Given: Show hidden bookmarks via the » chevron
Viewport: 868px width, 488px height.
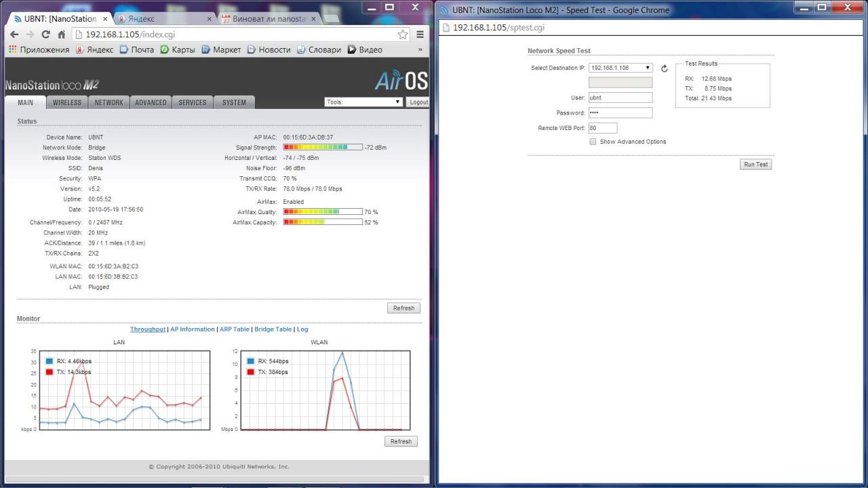Looking at the screenshot, I should point(420,49).
